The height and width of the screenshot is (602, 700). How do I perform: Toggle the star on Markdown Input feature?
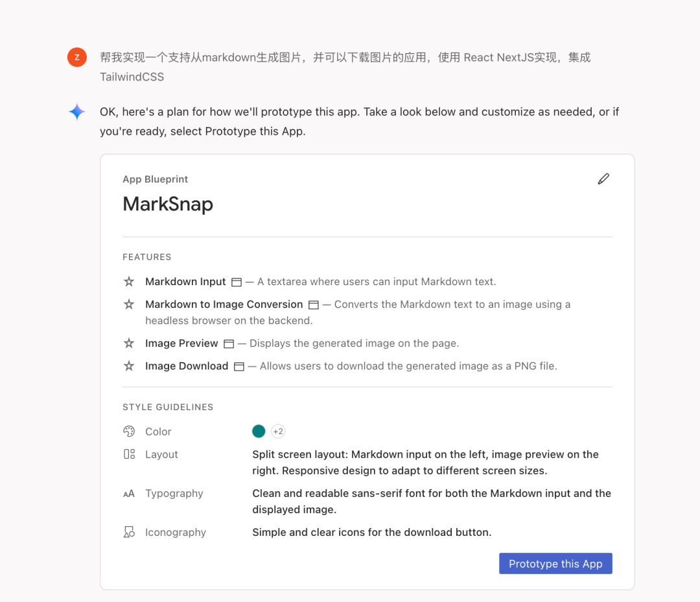pyautogui.click(x=128, y=281)
